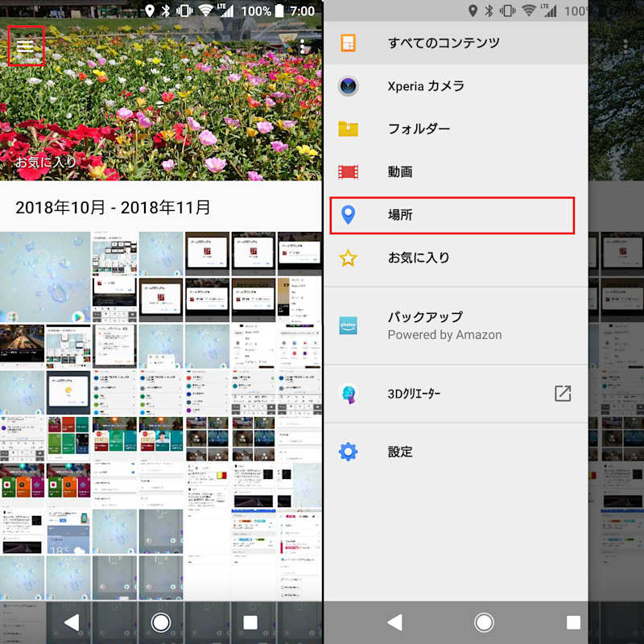Tap the location status icon on left status bar
Screen dimensions: 644x644
tap(150, 10)
